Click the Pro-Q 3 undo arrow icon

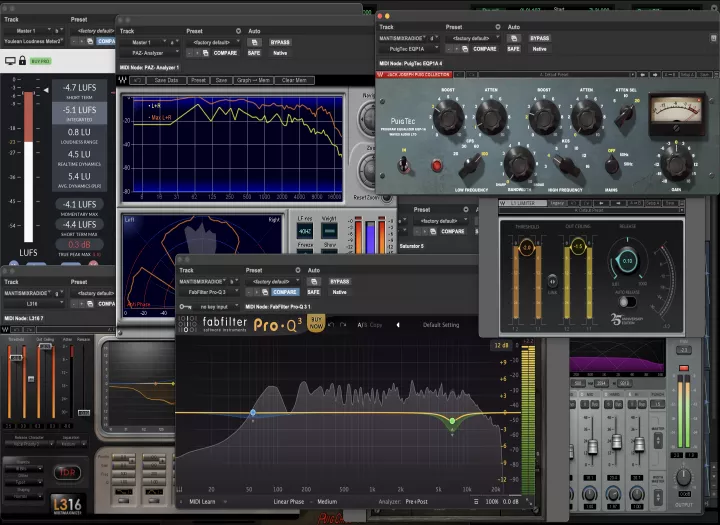point(332,325)
